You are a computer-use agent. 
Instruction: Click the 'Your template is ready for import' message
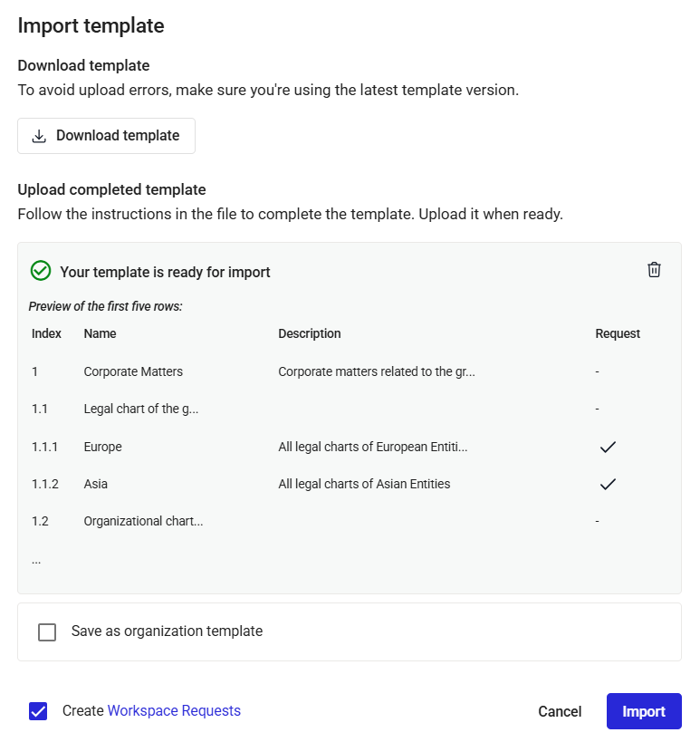coord(165,272)
